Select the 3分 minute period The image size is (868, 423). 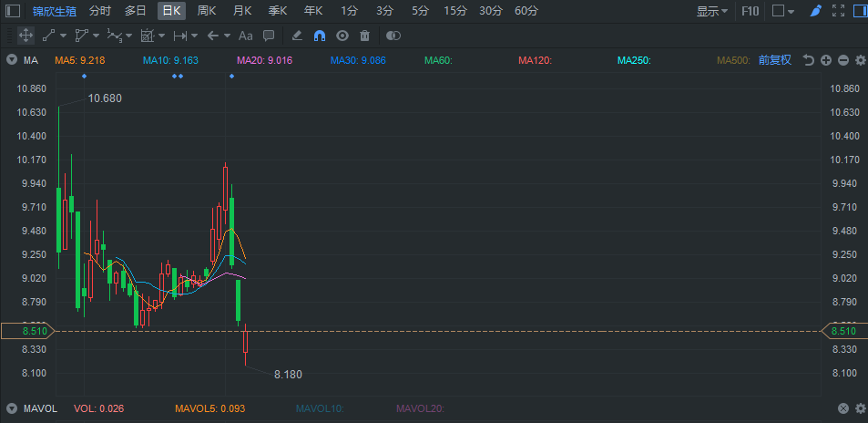pos(384,11)
